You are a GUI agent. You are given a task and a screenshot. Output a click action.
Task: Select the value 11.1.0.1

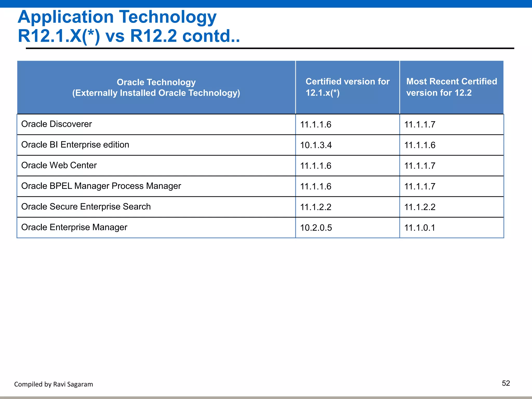[420, 228]
